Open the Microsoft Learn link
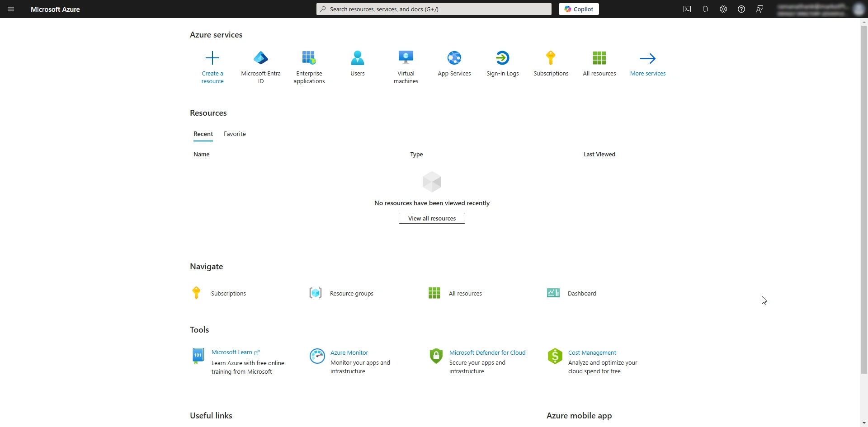This screenshot has height=427, width=868. coord(232,352)
